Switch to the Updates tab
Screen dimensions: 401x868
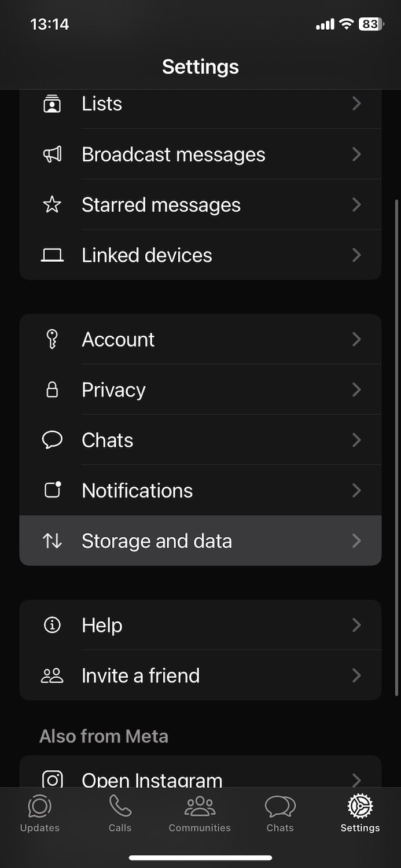[39, 813]
